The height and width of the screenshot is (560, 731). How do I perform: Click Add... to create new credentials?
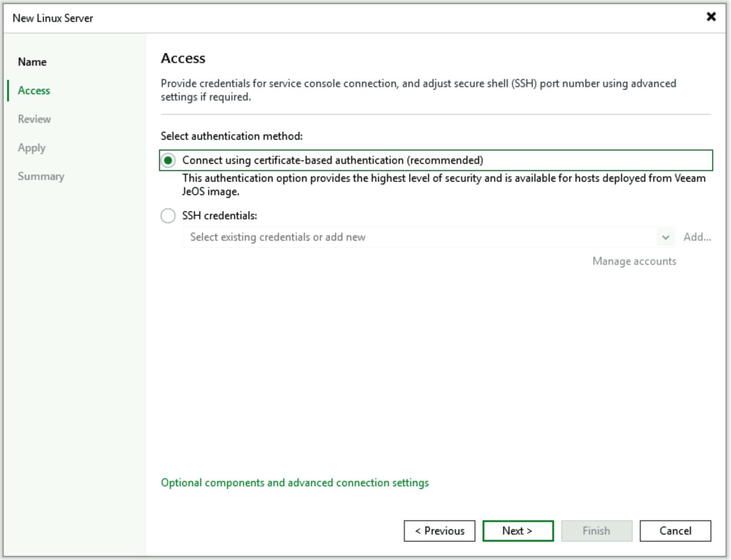pyautogui.click(x=697, y=237)
